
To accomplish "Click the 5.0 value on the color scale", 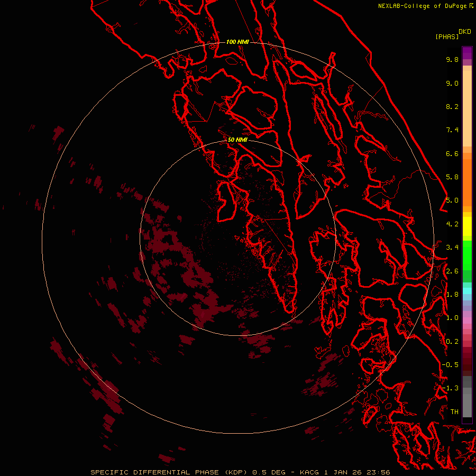I will click(452, 200).
